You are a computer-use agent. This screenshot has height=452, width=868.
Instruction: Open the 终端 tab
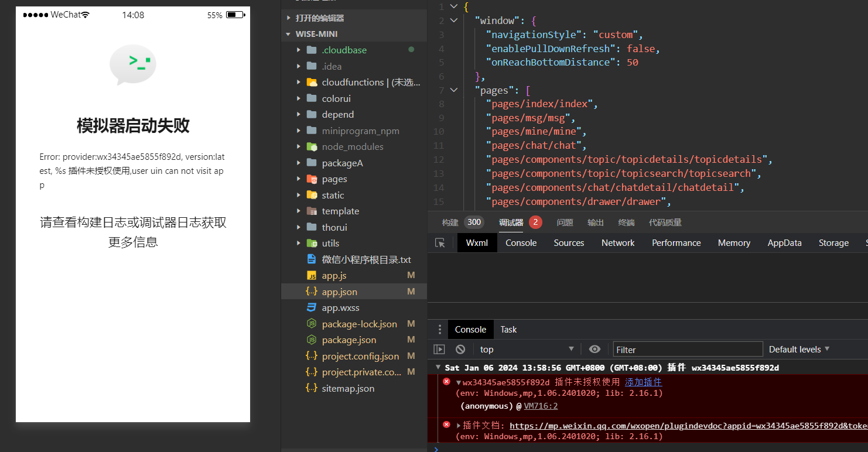point(626,222)
